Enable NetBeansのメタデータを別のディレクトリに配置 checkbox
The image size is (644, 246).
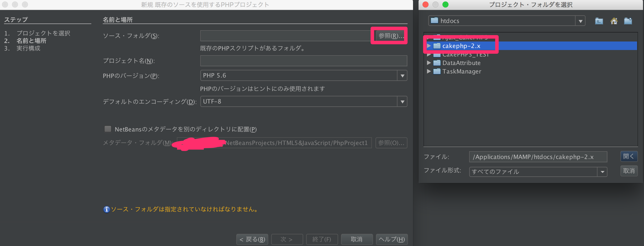pyautogui.click(x=107, y=129)
